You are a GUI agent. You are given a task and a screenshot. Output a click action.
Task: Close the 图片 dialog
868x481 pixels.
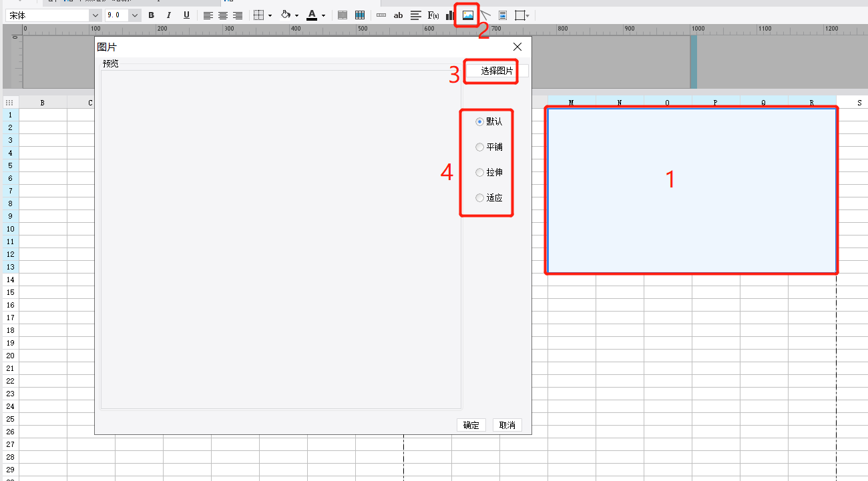click(517, 47)
